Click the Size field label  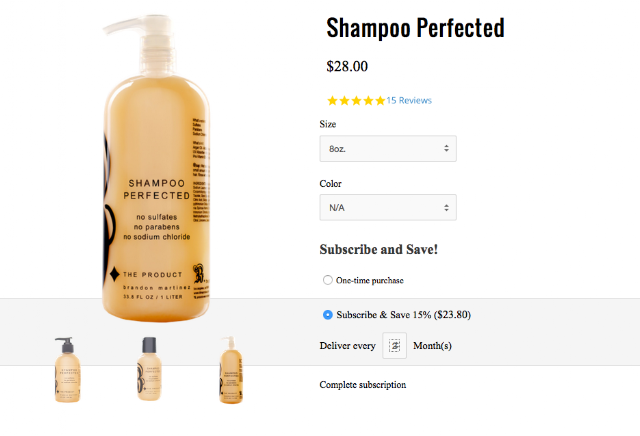328,124
